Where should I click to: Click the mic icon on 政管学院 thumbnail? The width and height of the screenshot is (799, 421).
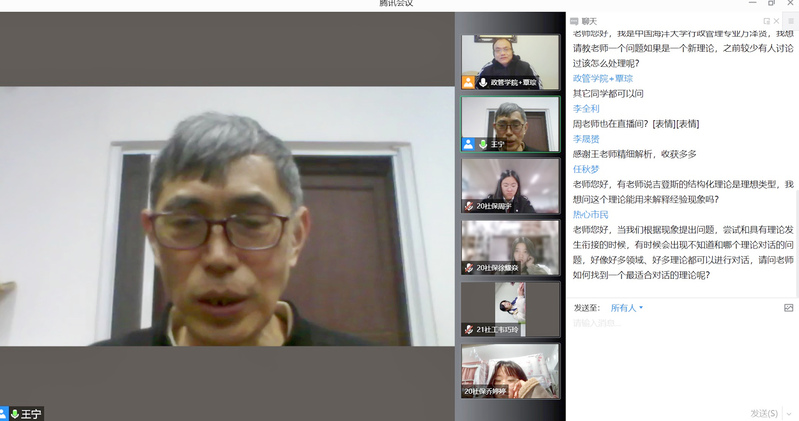pyautogui.click(x=484, y=82)
